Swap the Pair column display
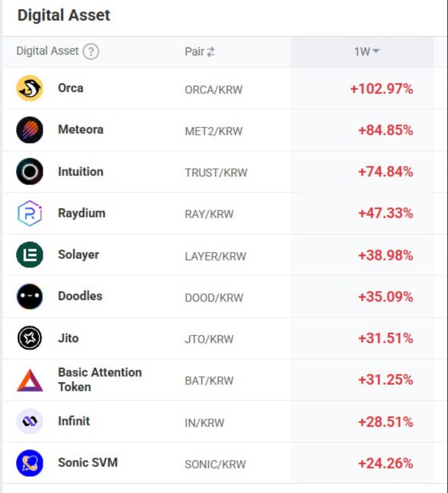448x493 pixels. [210, 52]
